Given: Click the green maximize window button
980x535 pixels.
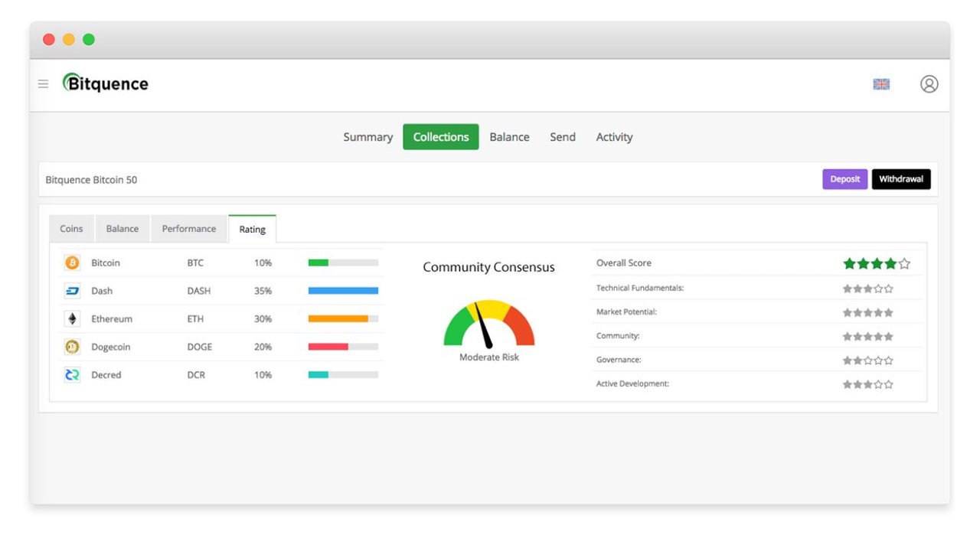Looking at the screenshot, I should [x=89, y=40].
